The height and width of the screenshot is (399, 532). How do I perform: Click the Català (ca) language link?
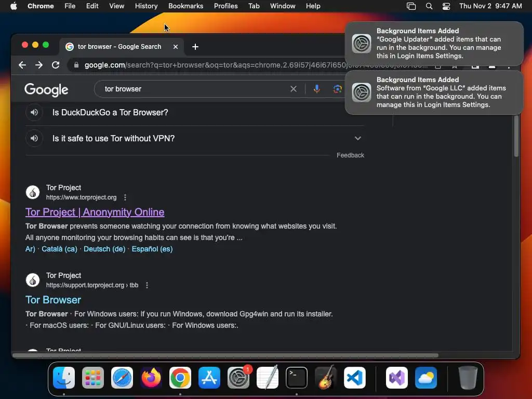tap(59, 249)
